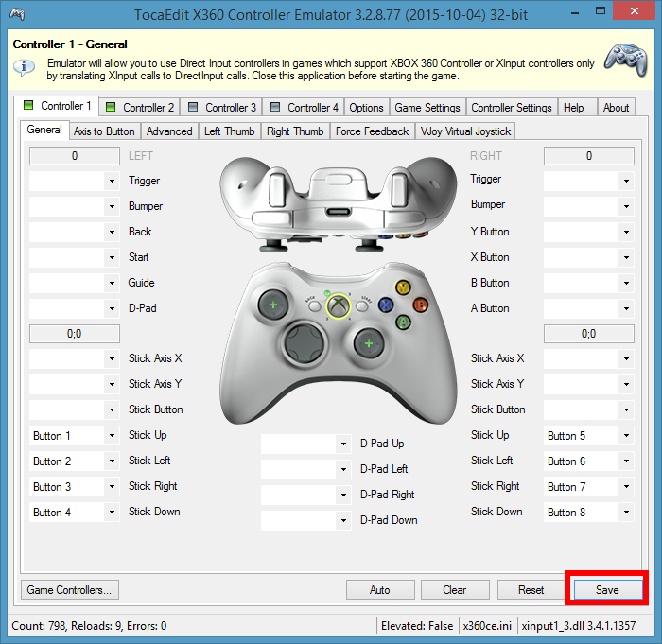
Task: Click the green status square on Controller 2 tab
Action: [x=111, y=107]
